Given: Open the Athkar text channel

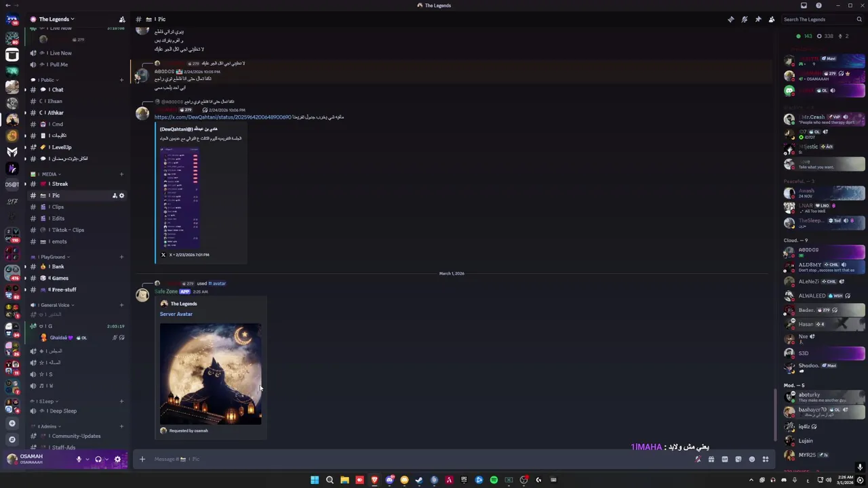Looking at the screenshot, I should click(77, 113).
